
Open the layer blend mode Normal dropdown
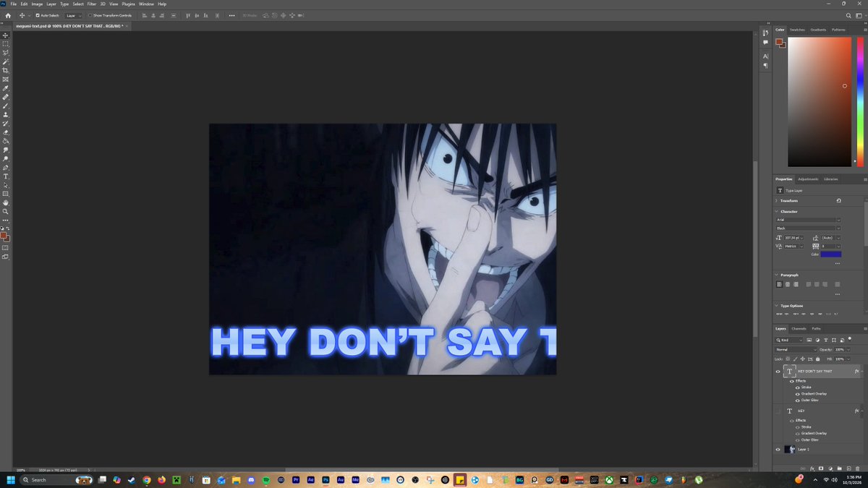(x=796, y=349)
